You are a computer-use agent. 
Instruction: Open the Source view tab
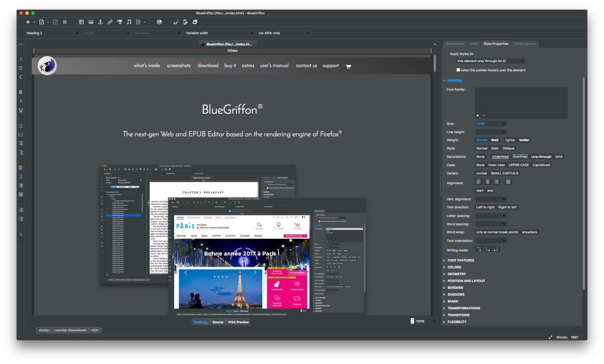(218, 322)
